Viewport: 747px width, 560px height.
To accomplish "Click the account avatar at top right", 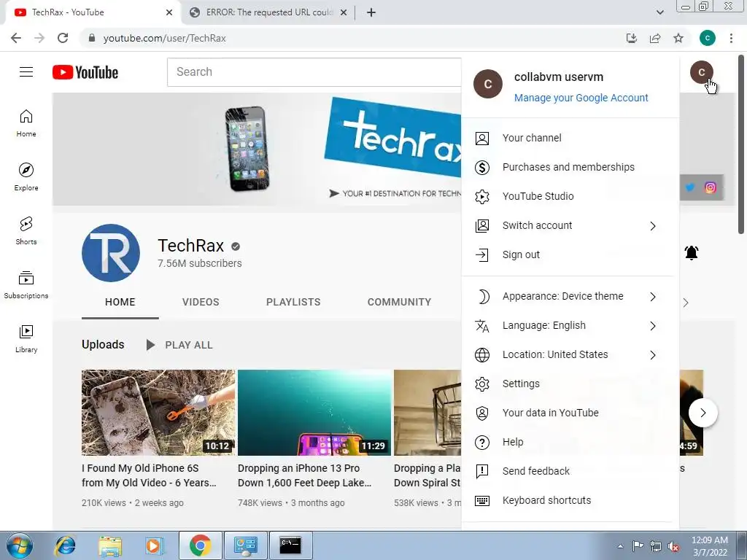I will click(701, 72).
